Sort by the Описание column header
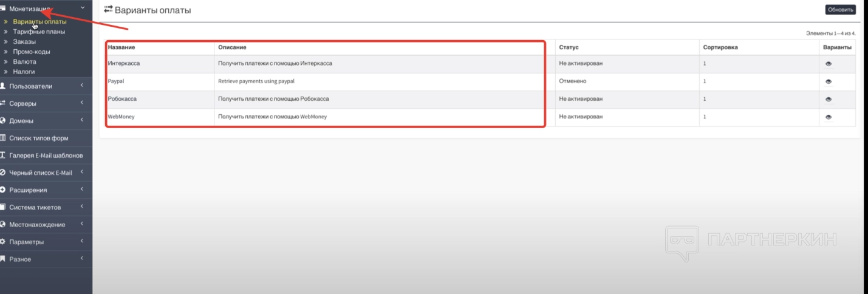Viewport: 868px width, 294px height. [x=232, y=47]
